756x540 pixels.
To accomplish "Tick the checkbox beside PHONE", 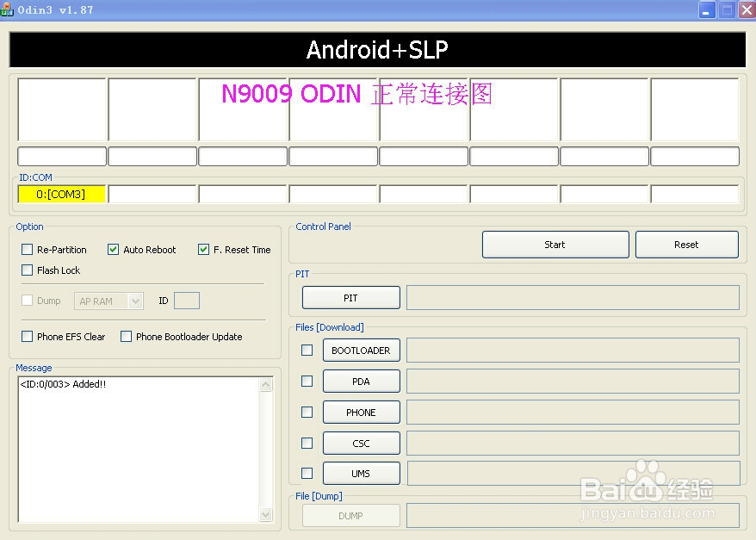I will [x=307, y=413].
